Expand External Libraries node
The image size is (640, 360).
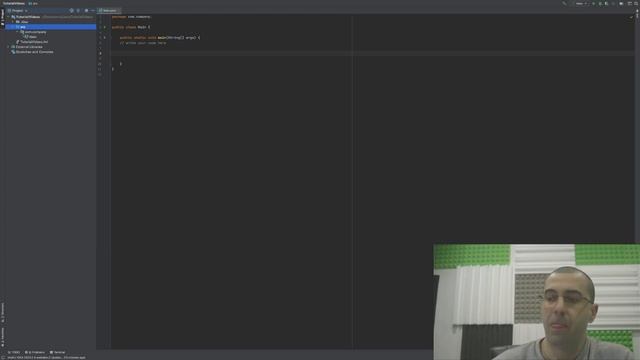click(x=9, y=47)
